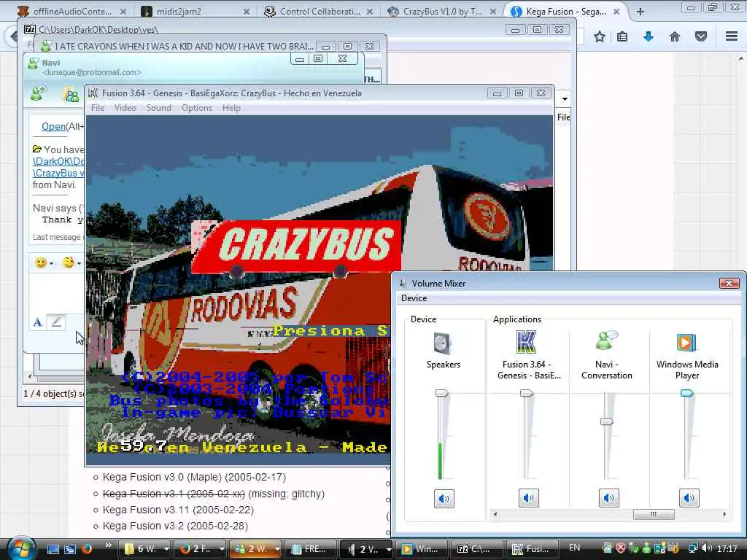The width and height of the screenshot is (747, 560).
Task: Click the 'Kega Fusion v3.11 (2005-02-22)' text
Action: (x=178, y=510)
